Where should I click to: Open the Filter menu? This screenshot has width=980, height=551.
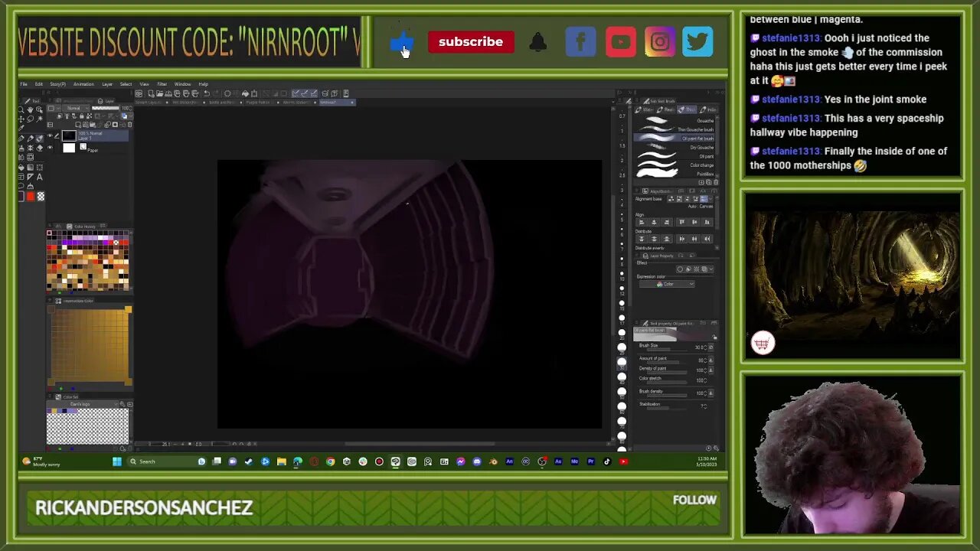tap(162, 84)
